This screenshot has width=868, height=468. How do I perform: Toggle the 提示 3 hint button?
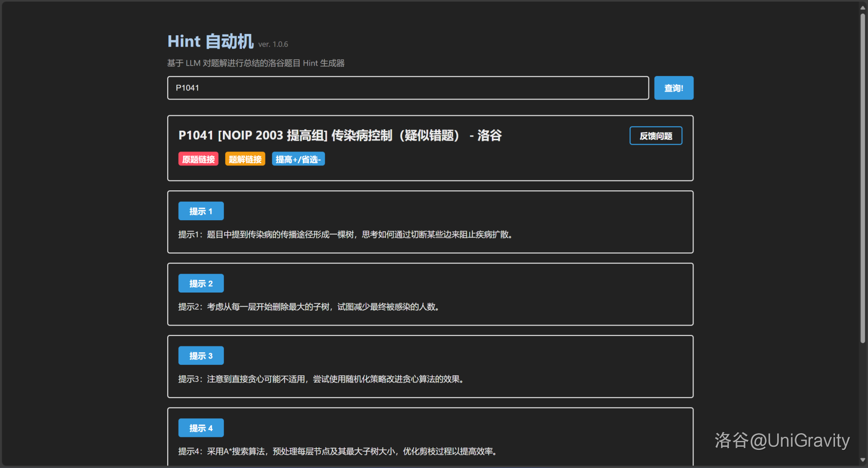pyautogui.click(x=201, y=356)
